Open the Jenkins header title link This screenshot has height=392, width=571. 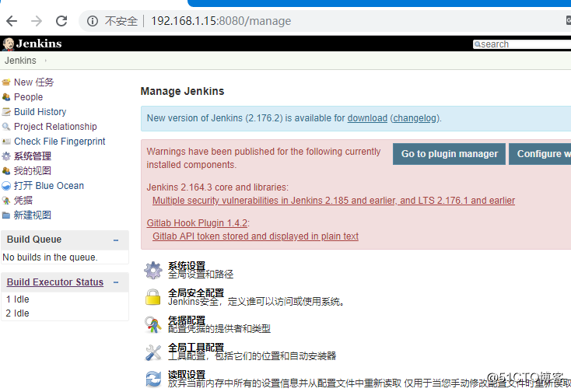39,44
